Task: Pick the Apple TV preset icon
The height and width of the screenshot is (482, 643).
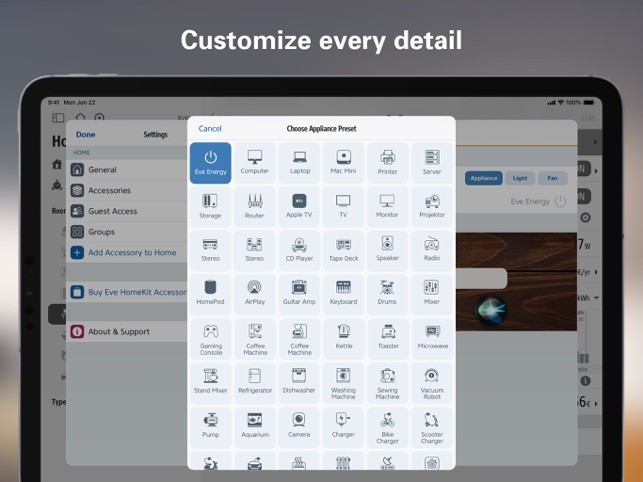Action: 299,206
